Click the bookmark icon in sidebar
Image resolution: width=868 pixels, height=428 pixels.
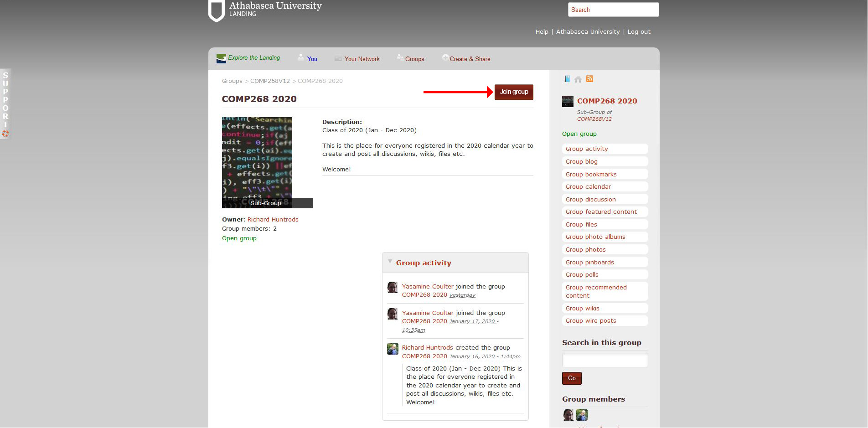pos(567,79)
